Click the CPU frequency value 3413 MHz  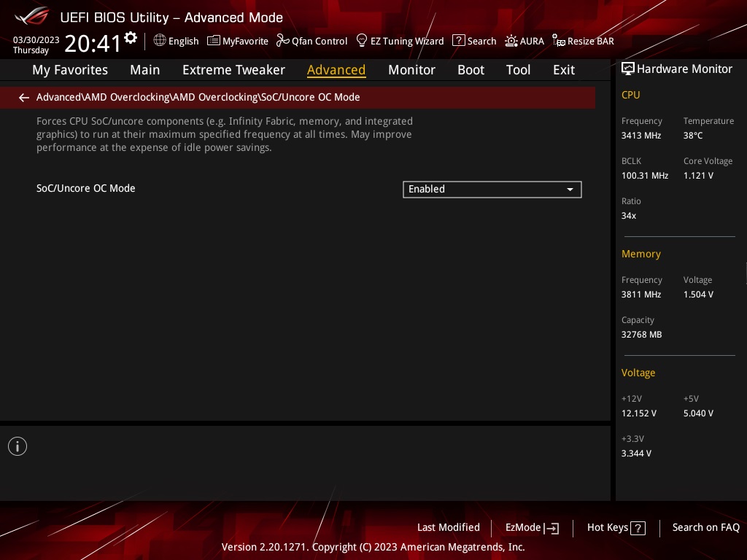(x=640, y=136)
